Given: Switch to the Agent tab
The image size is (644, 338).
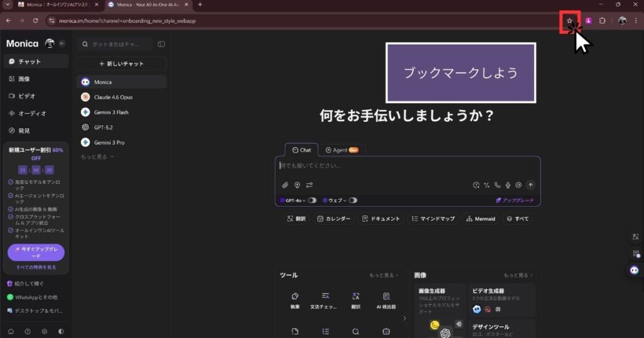Looking at the screenshot, I should 342,150.
